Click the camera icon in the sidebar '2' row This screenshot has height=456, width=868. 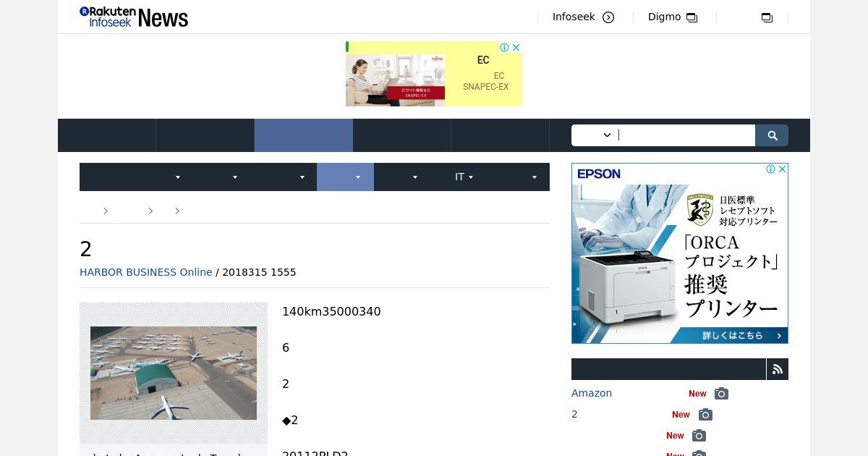pyautogui.click(x=705, y=415)
